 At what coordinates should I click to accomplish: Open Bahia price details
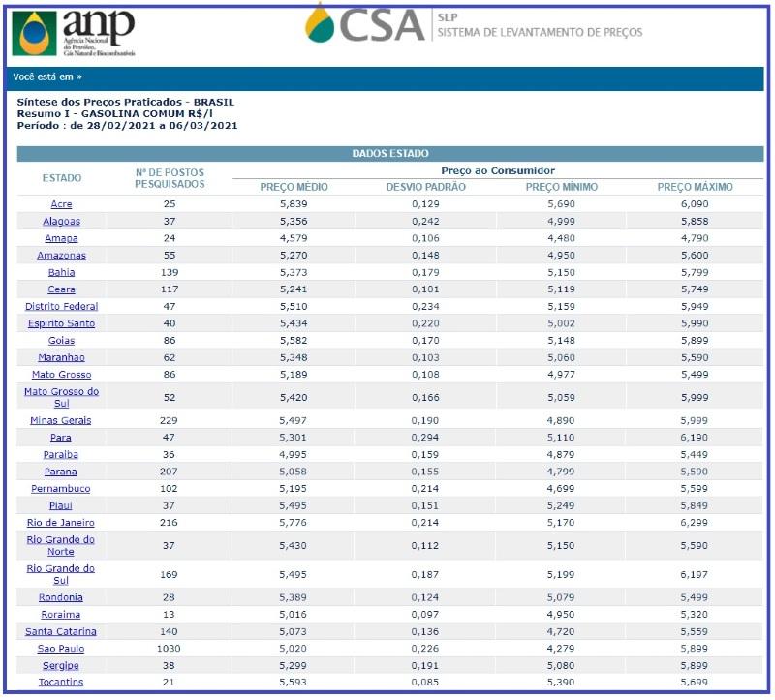61,273
